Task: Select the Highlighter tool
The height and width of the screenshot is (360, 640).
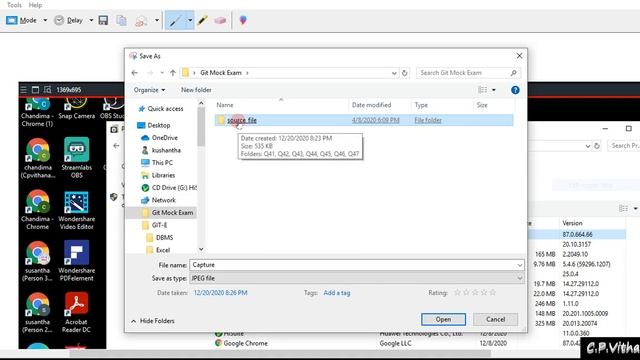Action: [202, 20]
